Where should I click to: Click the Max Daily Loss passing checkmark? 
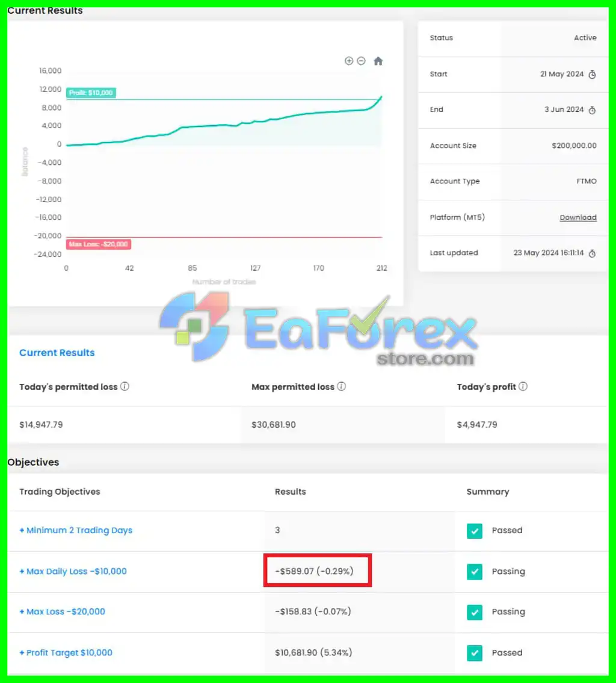(x=474, y=572)
